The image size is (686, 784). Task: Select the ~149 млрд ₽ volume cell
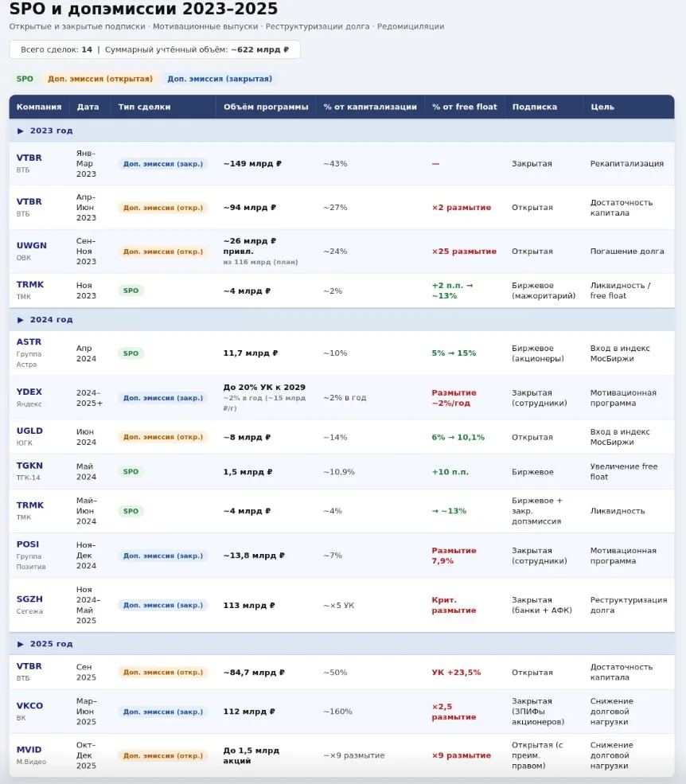click(x=252, y=163)
